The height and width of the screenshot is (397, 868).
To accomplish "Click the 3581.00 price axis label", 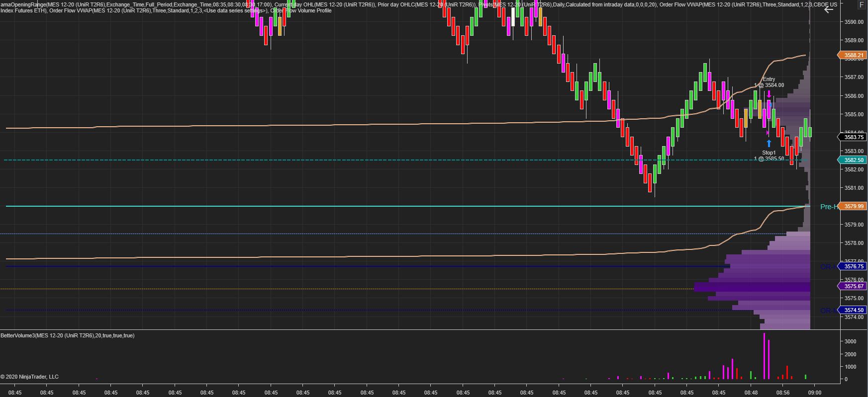I will [x=854, y=187].
